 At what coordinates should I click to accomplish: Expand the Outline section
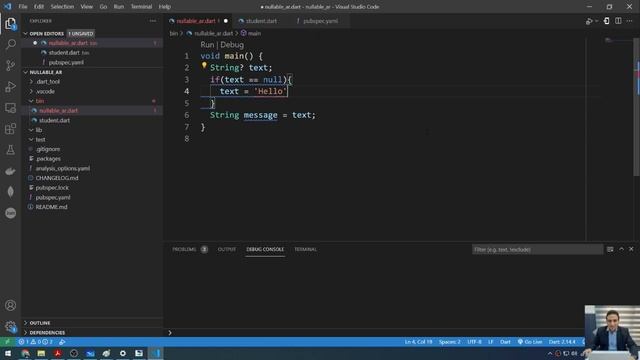point(40,323)
